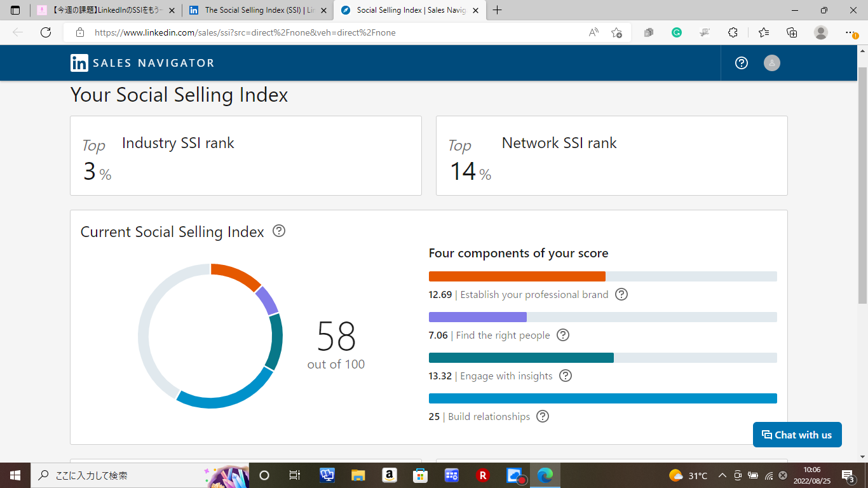Open help icon for Build relationships
The image size is (868, 488).
click(x=543, y=416)
